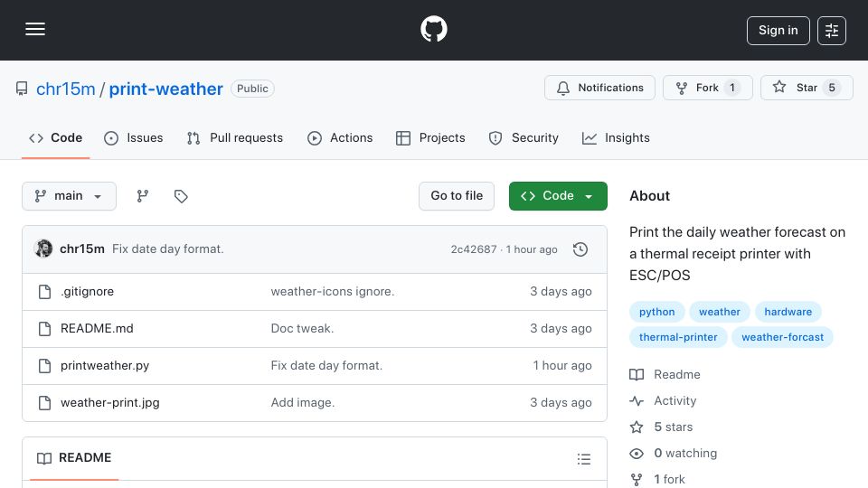Select the Code tab
This screenshot has height=488, width=868.
tap(55, 137)
